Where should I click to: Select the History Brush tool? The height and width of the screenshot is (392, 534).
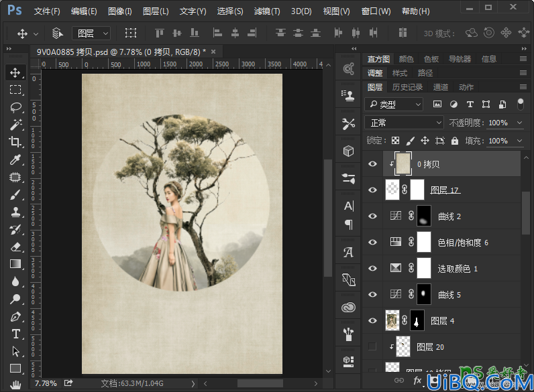point(15,230)
